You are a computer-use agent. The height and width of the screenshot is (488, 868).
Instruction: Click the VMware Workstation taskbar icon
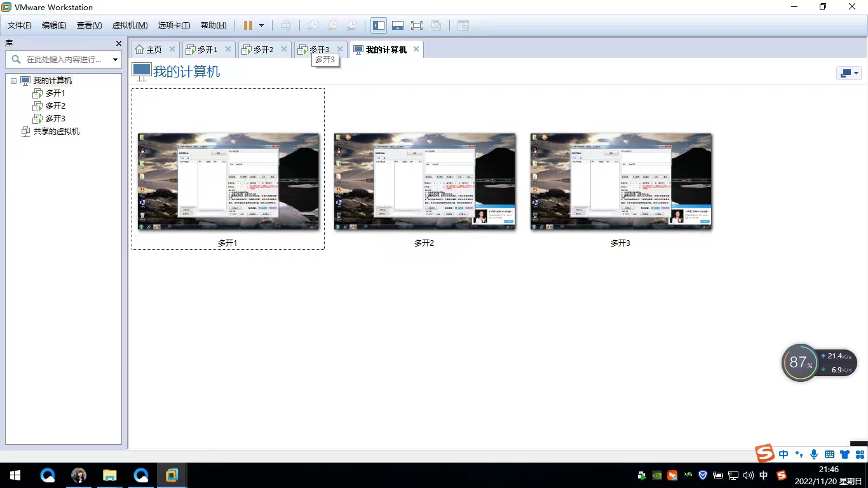point(172,475)
